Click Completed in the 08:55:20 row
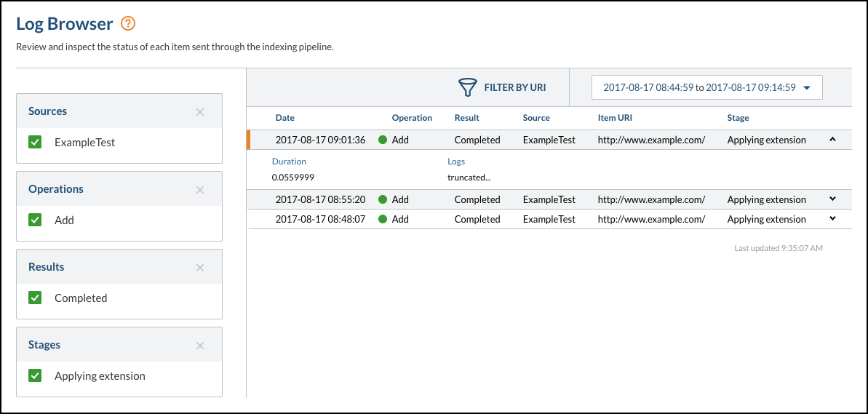The image size is (868, 414). coord(477,199)
